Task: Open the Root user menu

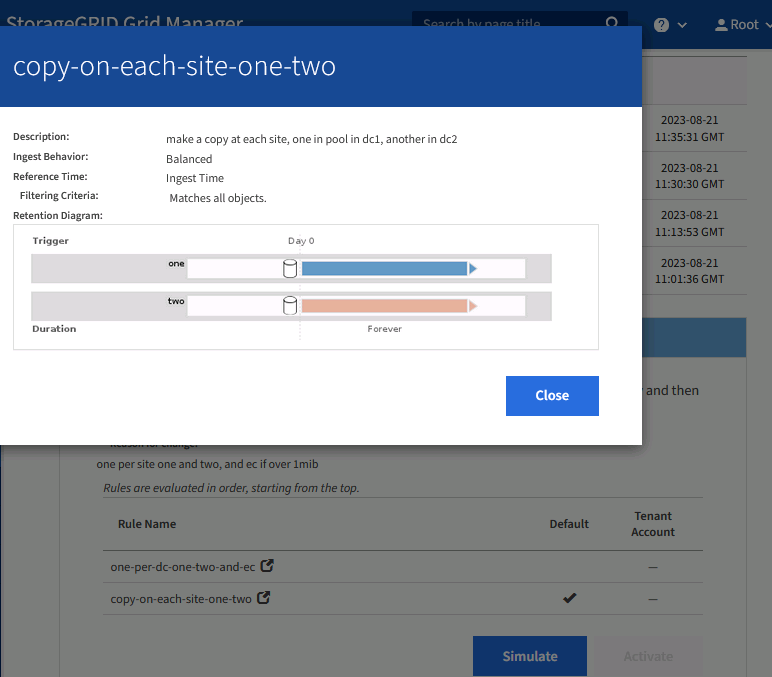Action: (x=741, y=25)
